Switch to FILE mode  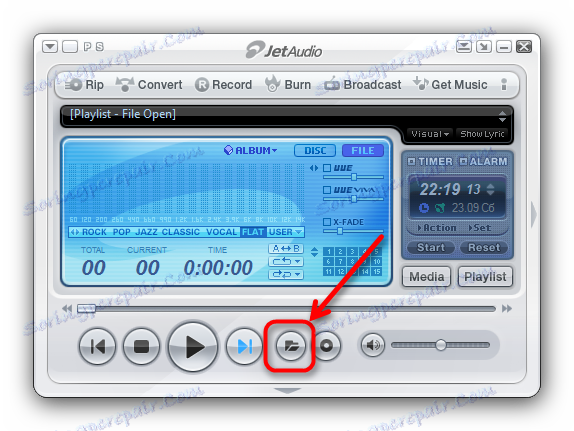[363, 151]
